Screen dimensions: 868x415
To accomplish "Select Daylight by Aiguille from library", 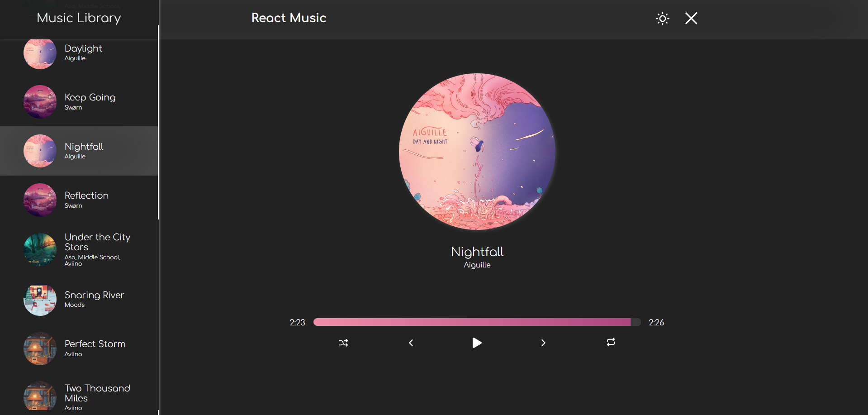I will point(79,53).
